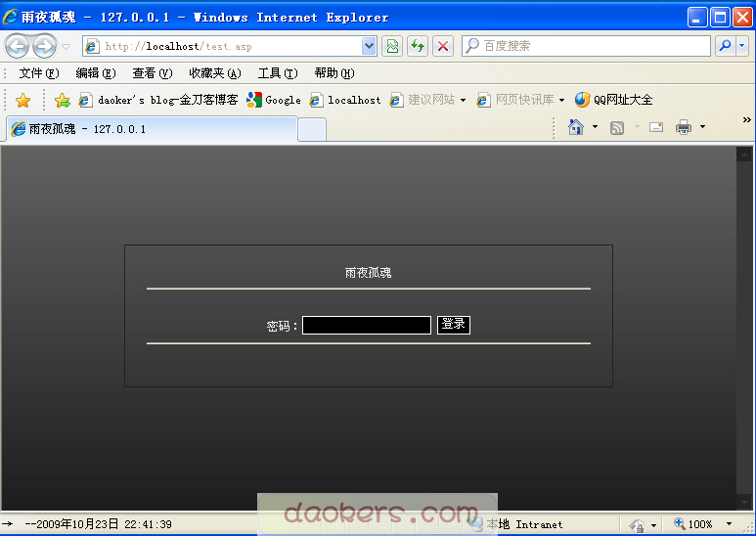Click the protected mode security icon in status bar
This screenshot has width=756, height=536.
pyautogui.click(x=637, y=525)
